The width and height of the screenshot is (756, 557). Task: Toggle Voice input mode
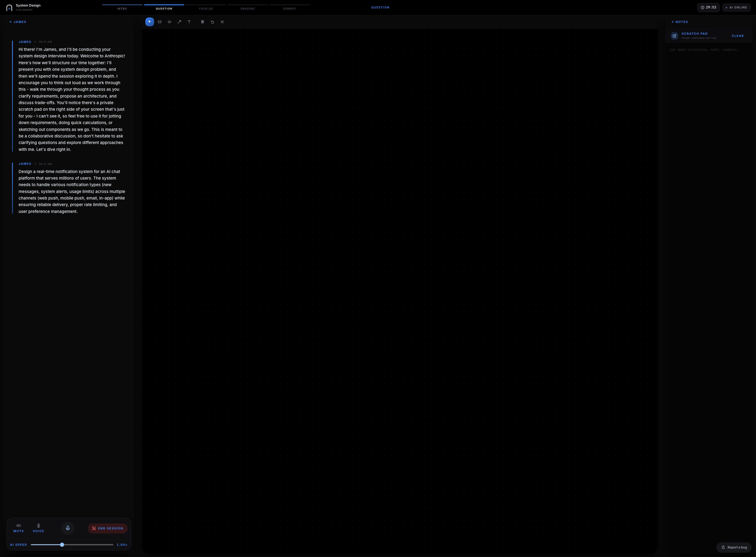39,528
